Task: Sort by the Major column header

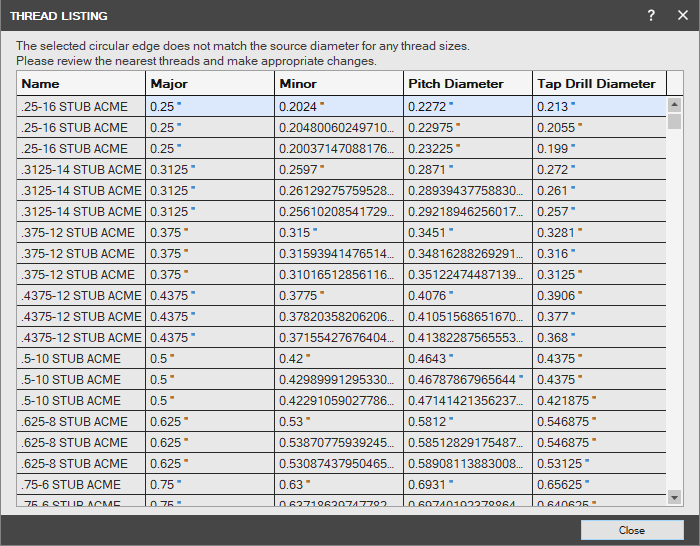Action: point(210,83)
